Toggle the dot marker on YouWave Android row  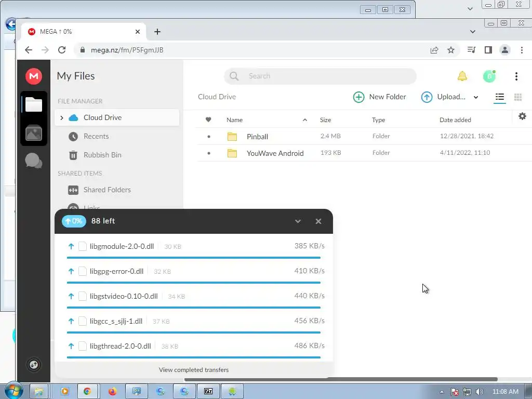coord(209,153)
